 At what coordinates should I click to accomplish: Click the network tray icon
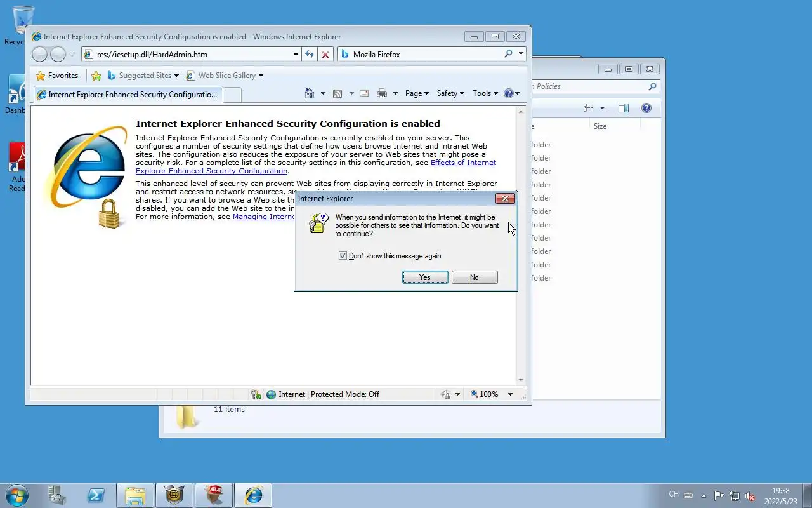pyautogui.click(x=735, y=495)
